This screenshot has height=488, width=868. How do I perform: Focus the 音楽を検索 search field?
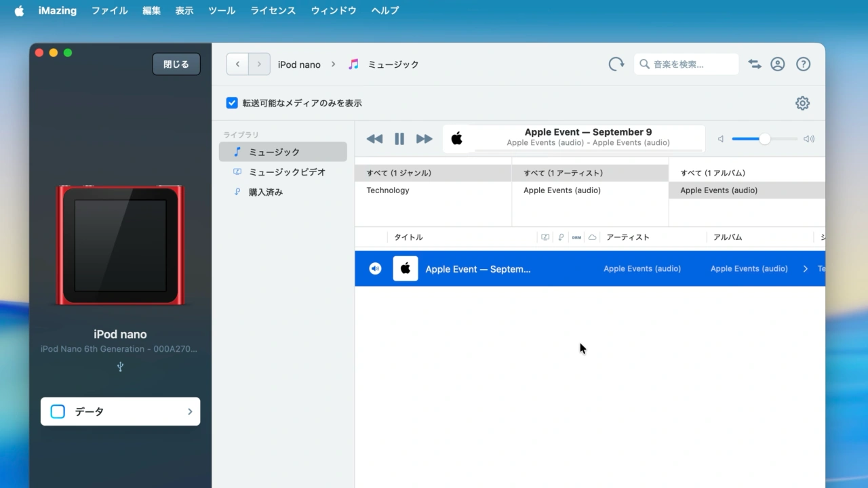(x=686, y=64)
